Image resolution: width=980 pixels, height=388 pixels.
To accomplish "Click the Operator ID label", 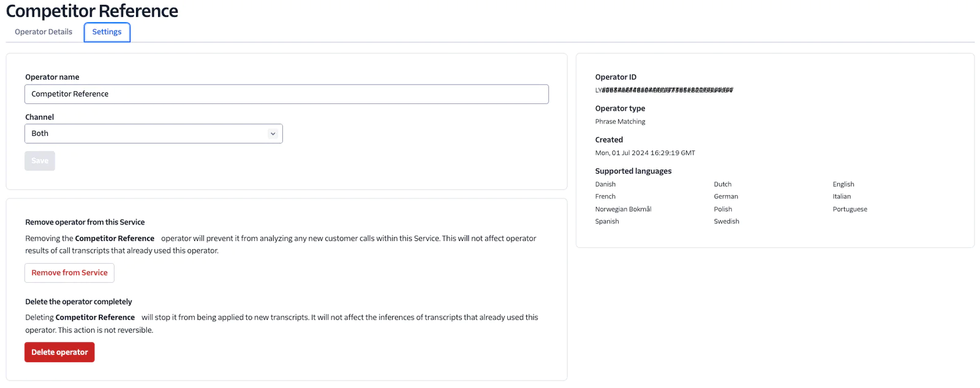I will pos(616,77).
